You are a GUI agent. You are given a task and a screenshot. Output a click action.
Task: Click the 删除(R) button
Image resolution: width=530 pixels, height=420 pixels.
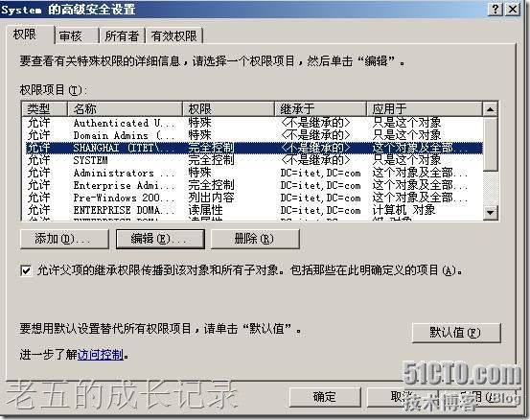255,239
